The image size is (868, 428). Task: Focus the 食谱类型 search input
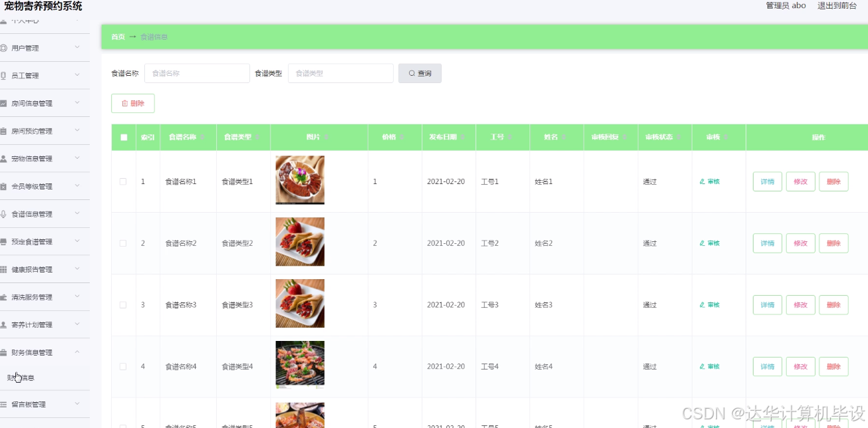point(341,73)
